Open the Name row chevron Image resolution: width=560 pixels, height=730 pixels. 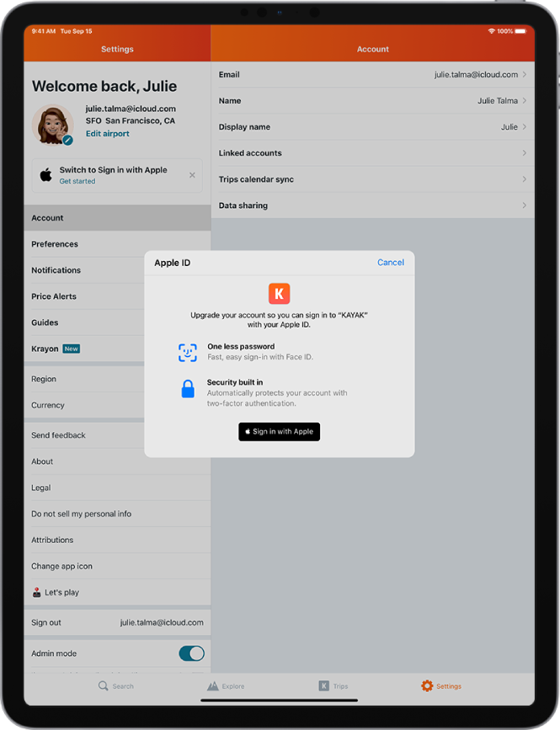tap(525, 100)
